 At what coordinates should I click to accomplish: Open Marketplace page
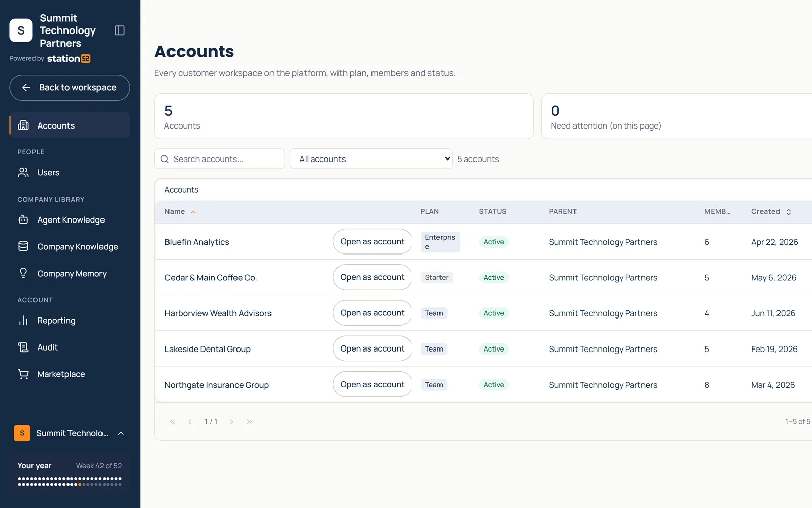point(70,374)
